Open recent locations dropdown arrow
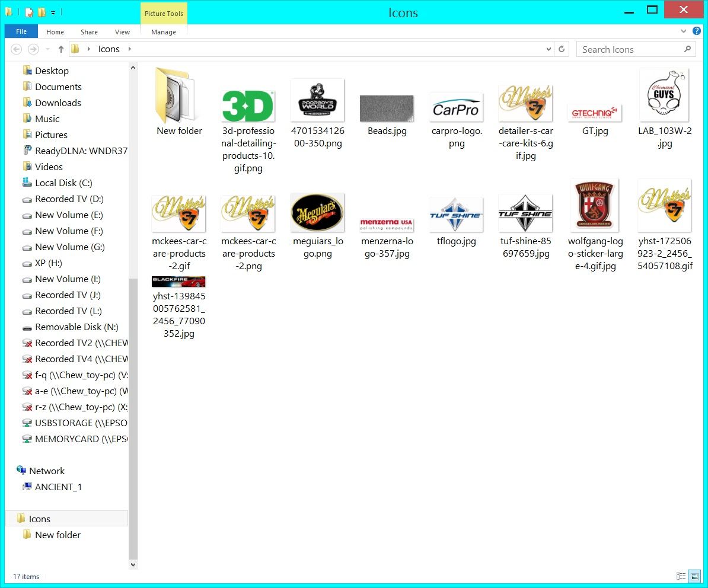Screen dimensions: 708x588 [x=48, y=49]
